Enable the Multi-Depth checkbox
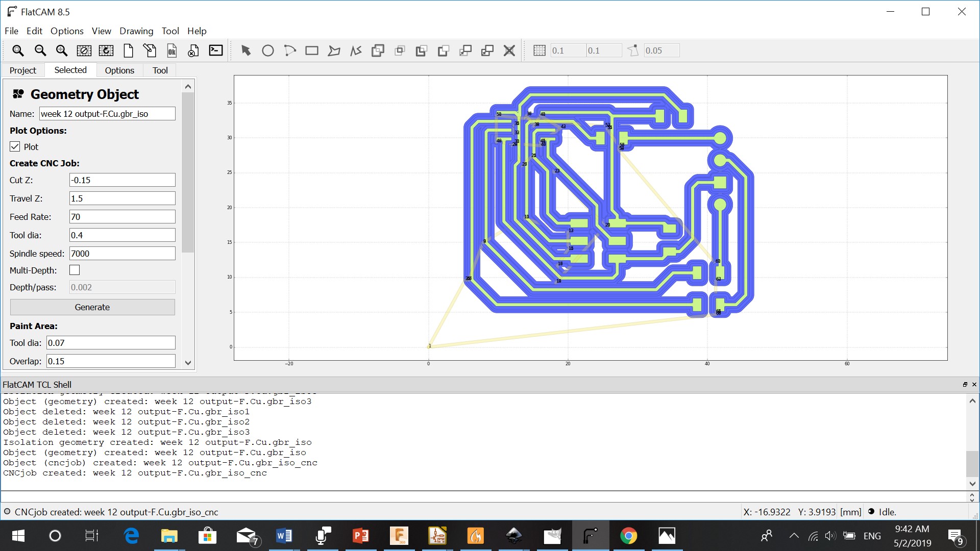The height and width of the screenshot is (551, 980). click(x=75, y=270)
